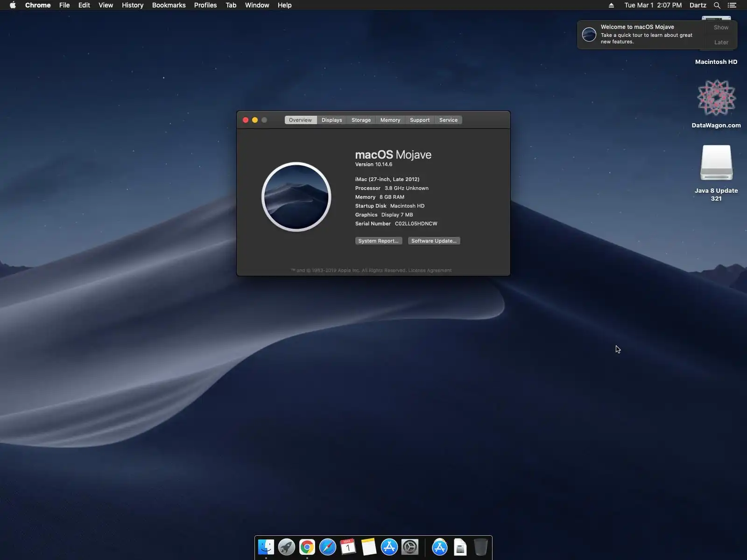Viewport: 747px width, 560px height.
Task: Click the 'iMac (27-inch, Late 2012)' model text
Action: tap(387, 179)
